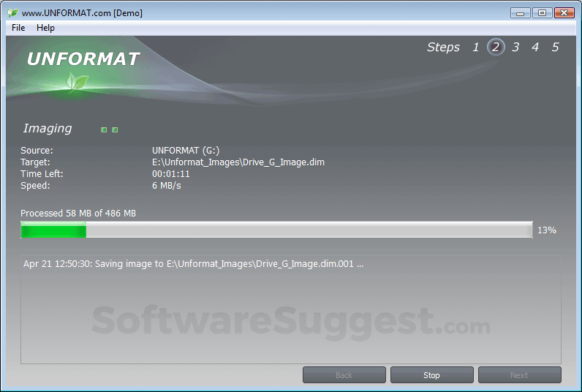Viewport: 582px width, 392px height.
Task: Open the File menu
Action: [x=18, y=28]
